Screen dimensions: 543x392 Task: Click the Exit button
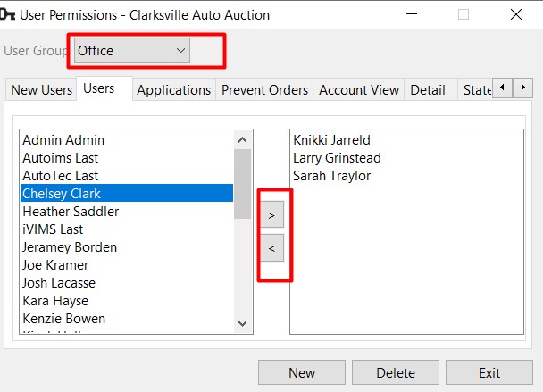point(489,373)
